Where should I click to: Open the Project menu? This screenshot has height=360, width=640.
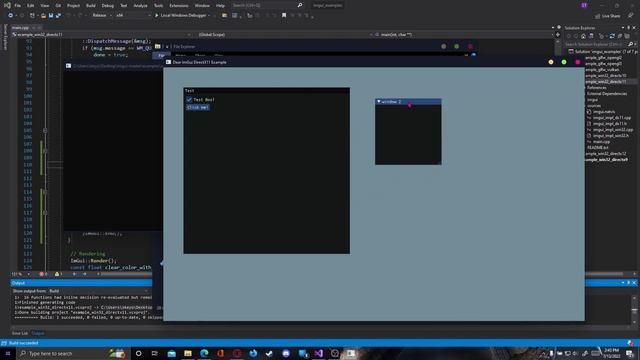[73, 6]
